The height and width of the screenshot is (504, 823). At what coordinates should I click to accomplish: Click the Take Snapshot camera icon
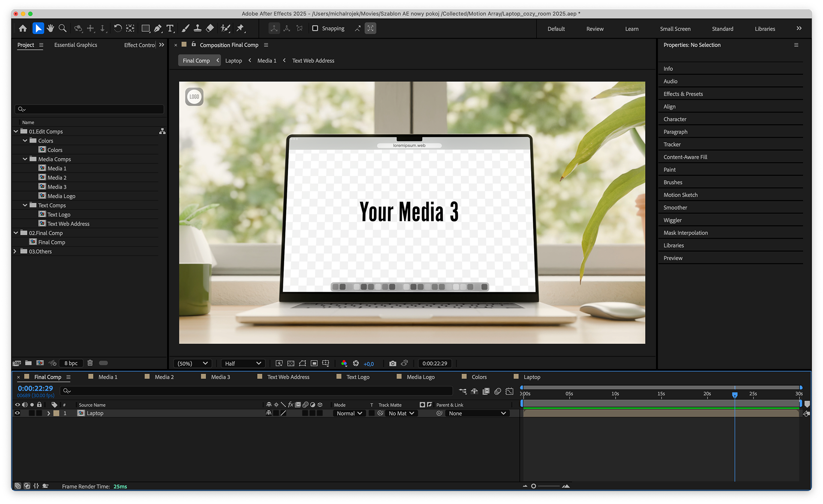[x=392, y=363]
